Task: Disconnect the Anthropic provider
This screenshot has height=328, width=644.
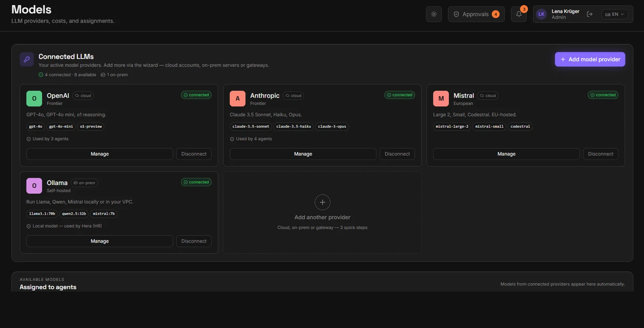Action: (x=397, y=154)
